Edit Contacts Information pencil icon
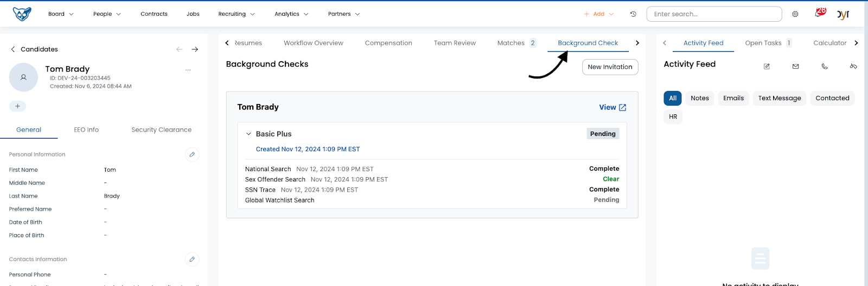868x286 pixels. 192,259
